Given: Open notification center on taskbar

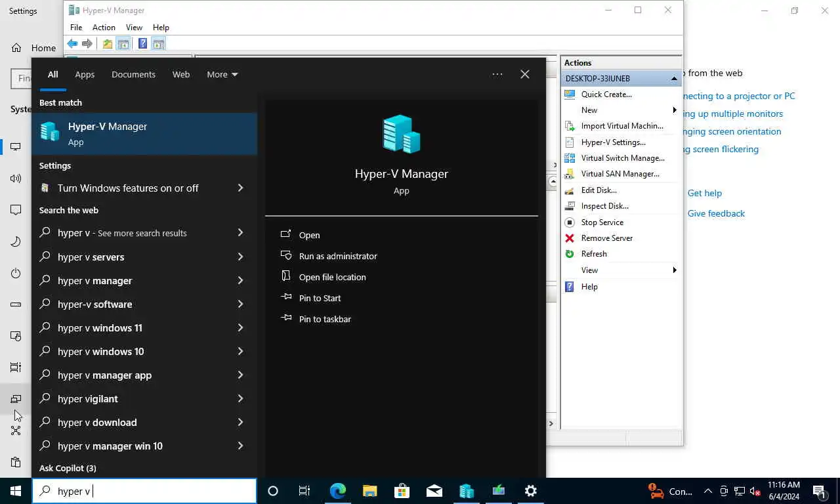Looking at the screenshot, I should tap(819, 491).
